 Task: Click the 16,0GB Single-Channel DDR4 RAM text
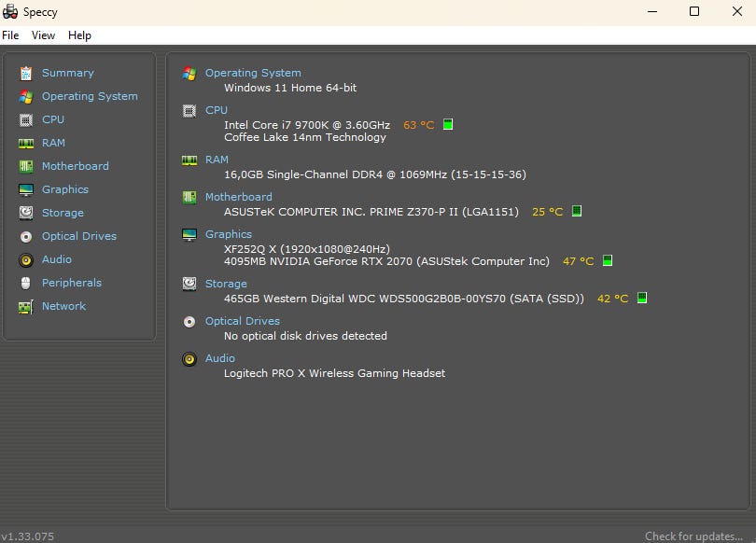[375, 174]
